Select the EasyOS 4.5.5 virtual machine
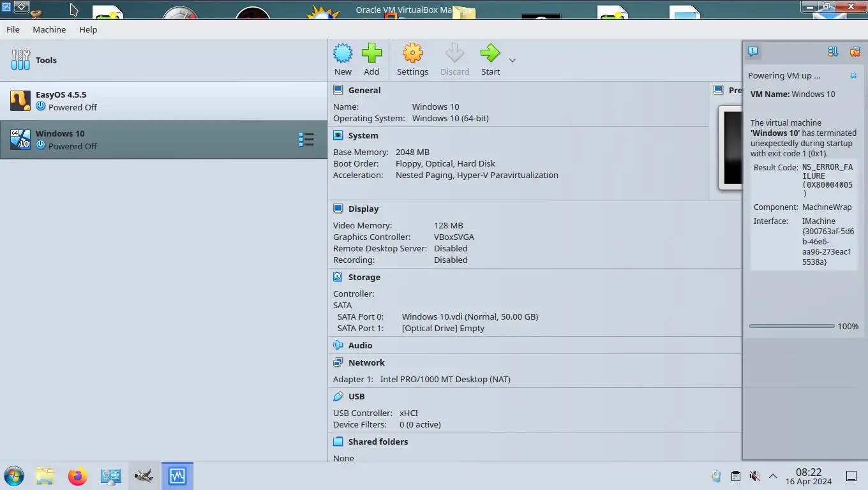This screenshot has width=868, height=490. click(x=163, y=101)
